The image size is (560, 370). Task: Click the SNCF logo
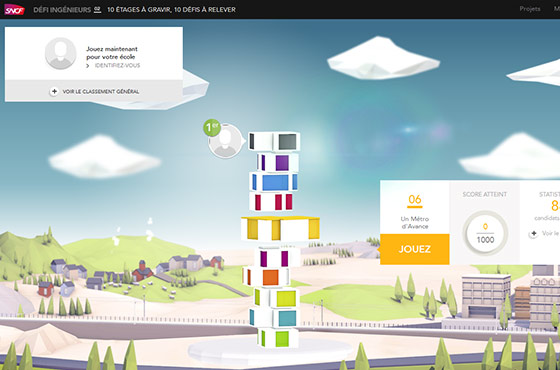click(x=14, y=10)
